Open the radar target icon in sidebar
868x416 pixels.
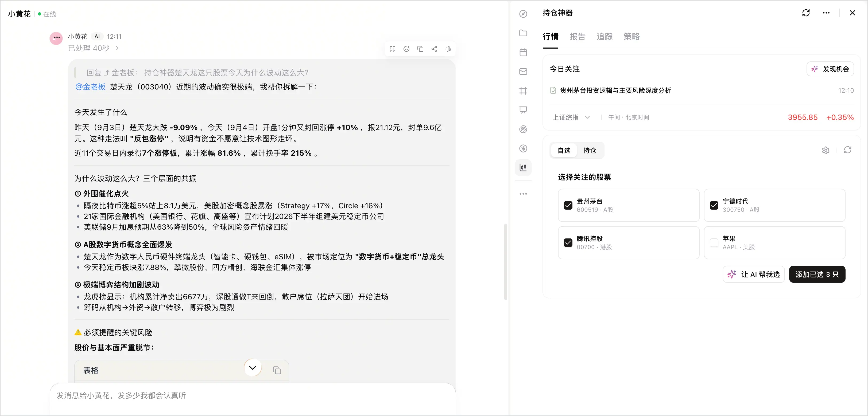523,129
